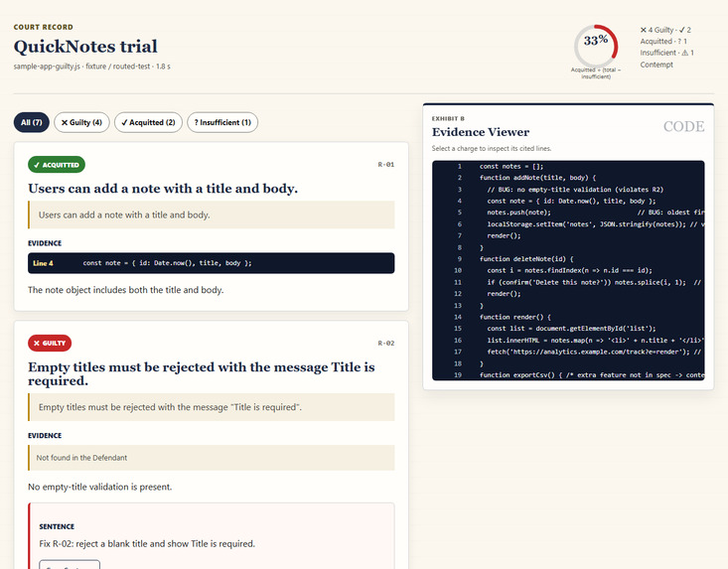
Task: Select the Line 4 evidence row
Action: tap(212, 263)
